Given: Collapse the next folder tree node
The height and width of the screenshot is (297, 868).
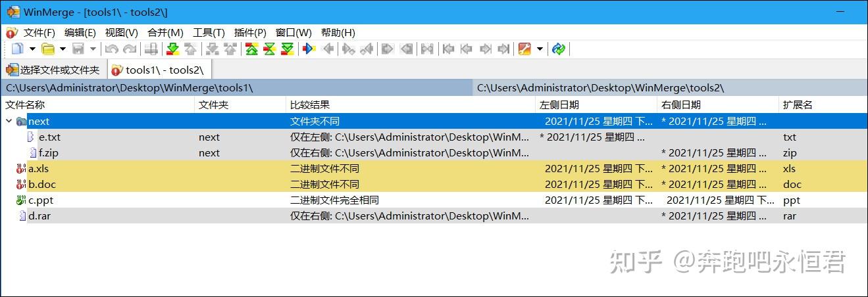Looking at the screenshot, I should pyautogui.click(x=9, y=121).
